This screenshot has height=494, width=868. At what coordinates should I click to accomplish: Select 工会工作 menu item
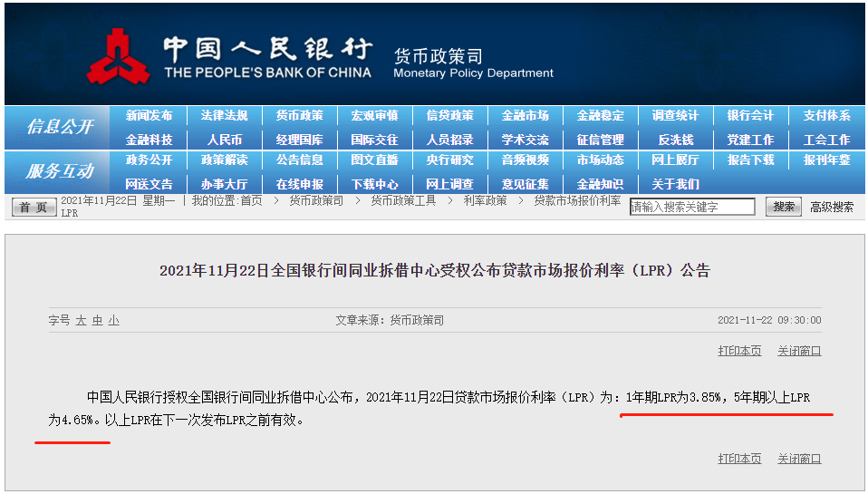pos(827,140)
